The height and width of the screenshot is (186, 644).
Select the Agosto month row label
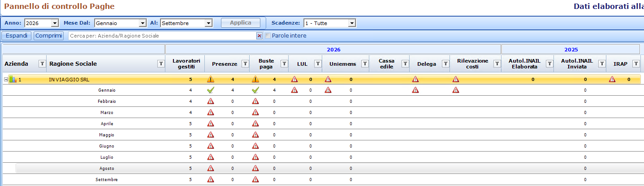point(107,168)
